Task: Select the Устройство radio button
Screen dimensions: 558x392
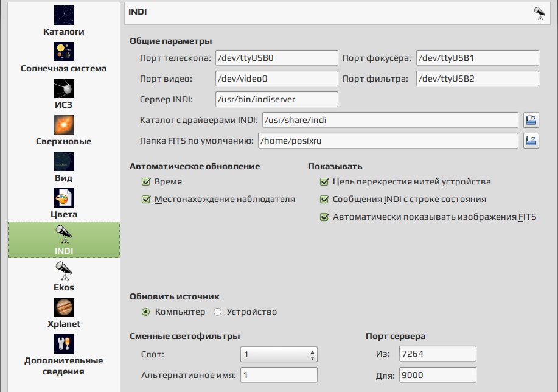Action: point(217,312)
